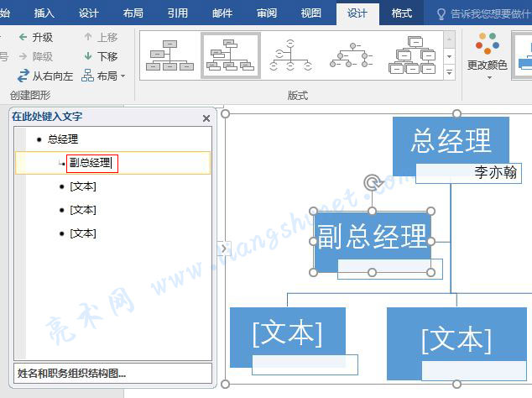This screenshot has height=398, width=532.
Task: Toggle Right to Left (从右向左)
Action: click(x=45, y=76)
